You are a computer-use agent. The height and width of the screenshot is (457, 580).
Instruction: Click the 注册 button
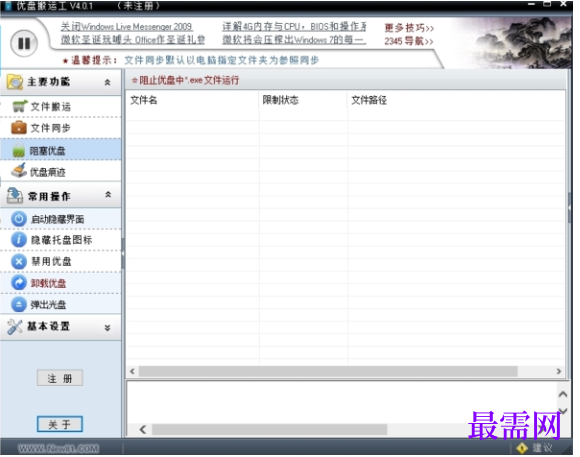[x=60, y=378]
